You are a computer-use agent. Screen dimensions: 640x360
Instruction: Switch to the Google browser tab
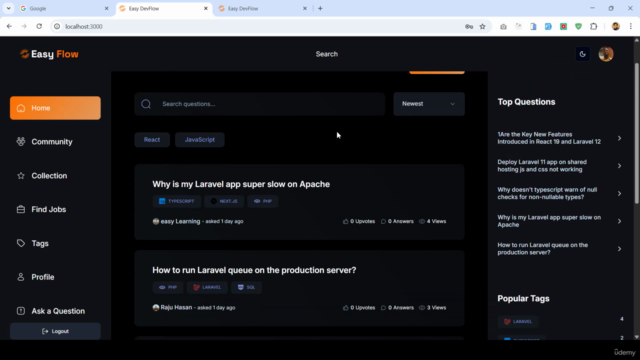tap(64, 8)
